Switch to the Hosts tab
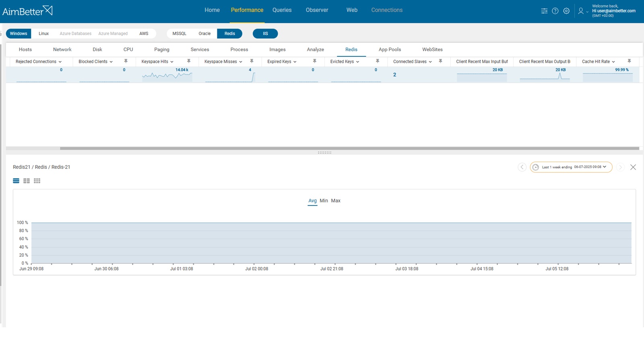 [25, 50]
